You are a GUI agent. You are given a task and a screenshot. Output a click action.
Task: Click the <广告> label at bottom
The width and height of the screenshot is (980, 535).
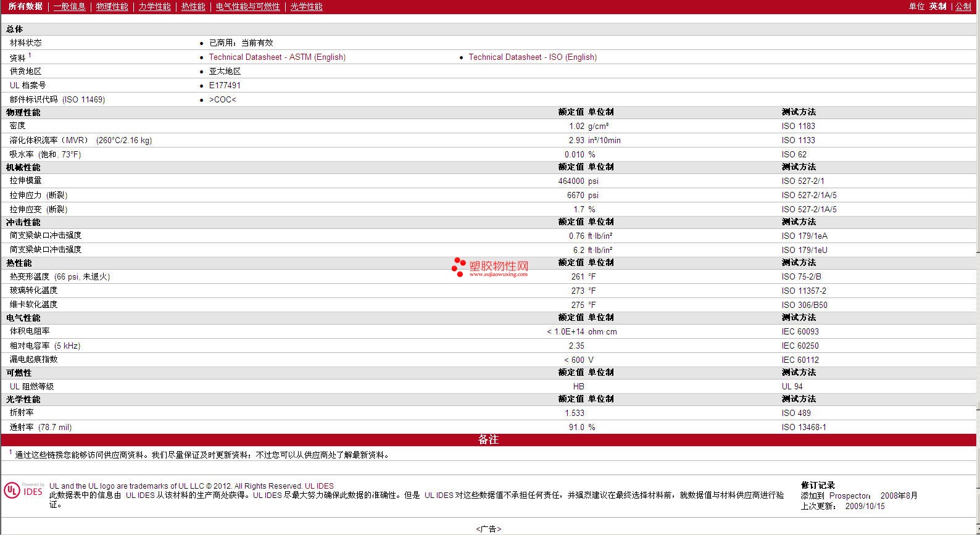coord(488,529)
